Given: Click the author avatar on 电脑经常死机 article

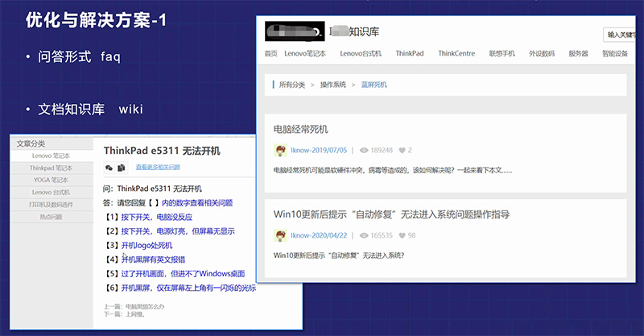Looking at the screenshot, I should (280, 151).
